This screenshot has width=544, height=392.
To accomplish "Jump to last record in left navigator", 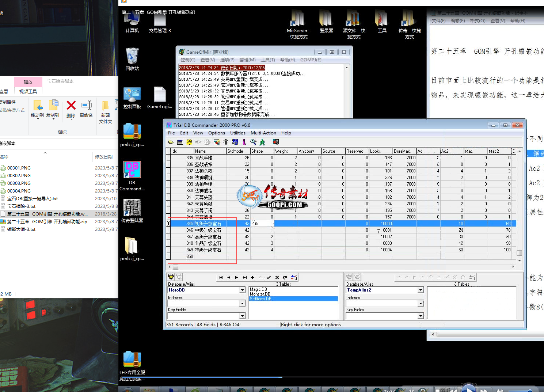I will coord(245,277).
